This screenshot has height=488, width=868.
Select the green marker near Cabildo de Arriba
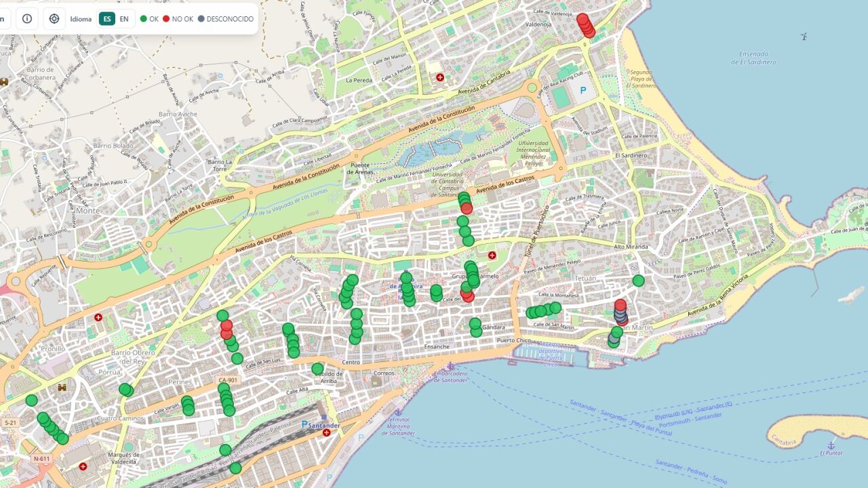[x=317, y=369]
